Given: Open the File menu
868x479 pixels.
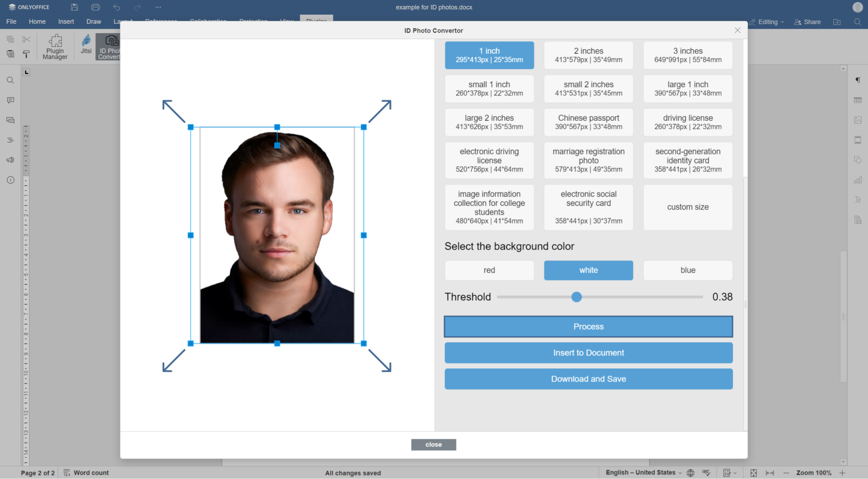Looking at the screenshot, I should coord(11,22).
